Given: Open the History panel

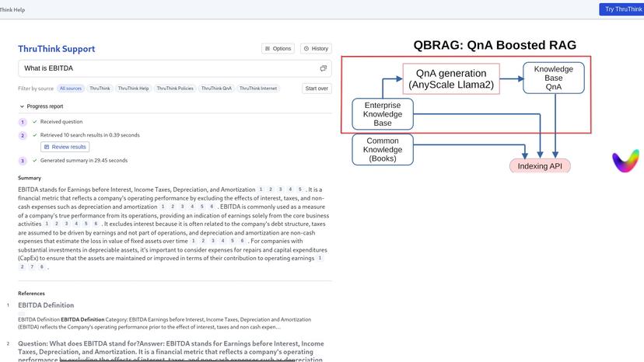Looking at the screenshot, I should coord(316,48).
